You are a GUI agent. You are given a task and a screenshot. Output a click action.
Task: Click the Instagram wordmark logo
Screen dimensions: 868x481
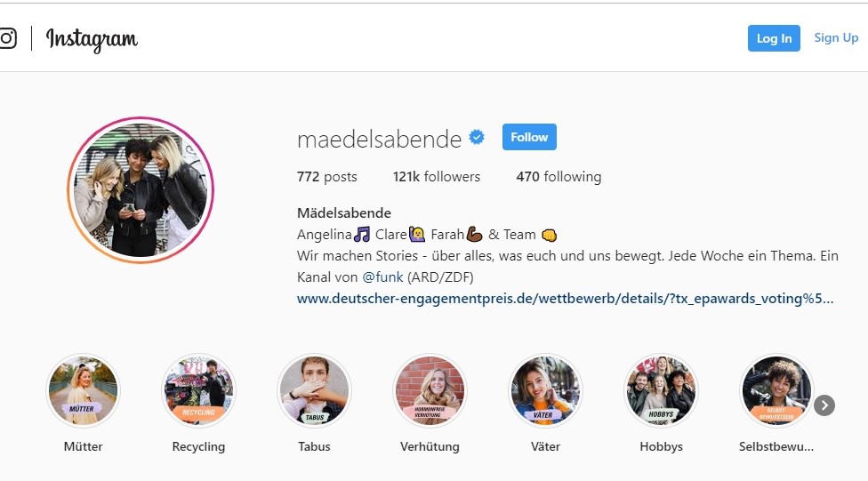pos(92,39)
